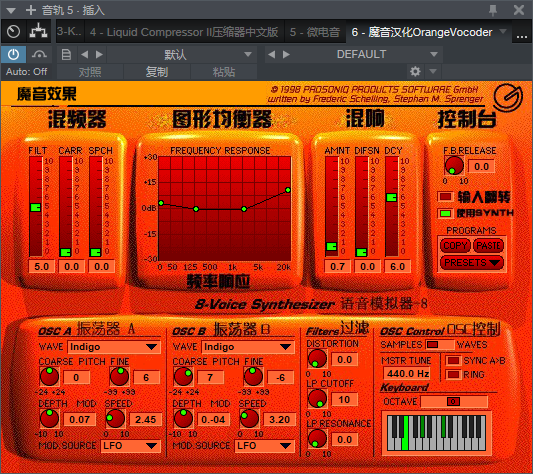Select 6 - 魔音汉化OrangeVocoder tab
Image resolution: width=533 pixels, height=474 pixels.
click(422, 32)
